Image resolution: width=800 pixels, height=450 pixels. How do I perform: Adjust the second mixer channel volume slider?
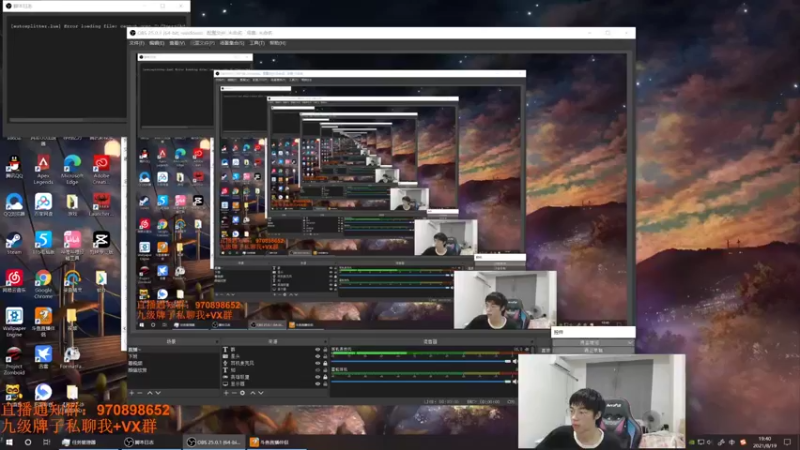pos(420,381)
